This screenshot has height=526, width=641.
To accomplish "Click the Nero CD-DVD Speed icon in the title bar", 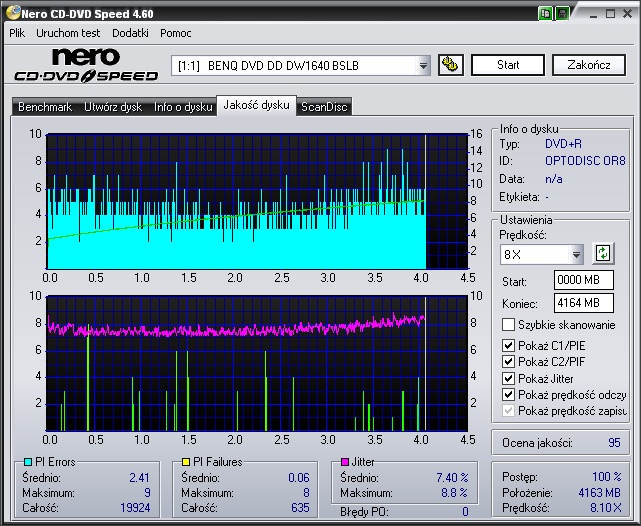I will pos(13,13).
